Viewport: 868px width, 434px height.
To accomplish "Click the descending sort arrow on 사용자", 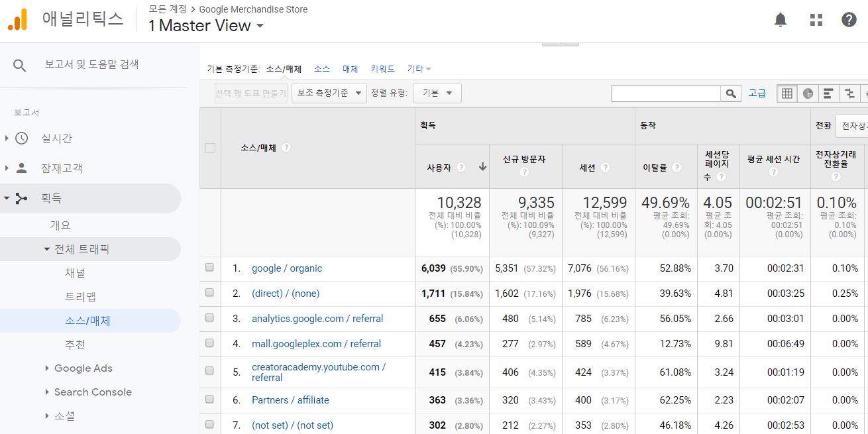I will pos(482,167).
